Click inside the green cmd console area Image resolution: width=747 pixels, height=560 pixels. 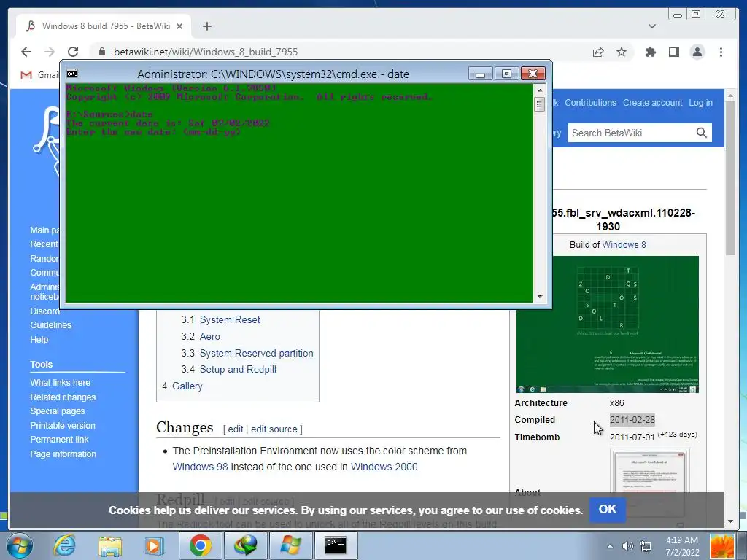(x=299, y=192)
